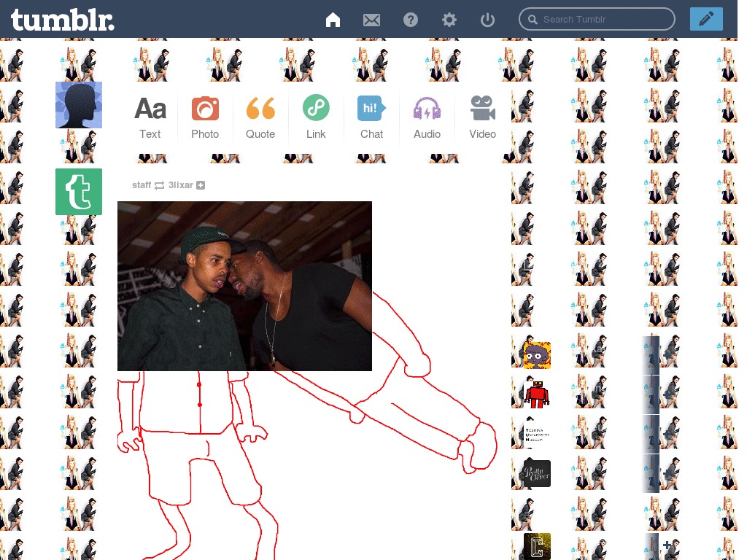Create a new Text post
747x560 pixels.
[x=150, y=117]
